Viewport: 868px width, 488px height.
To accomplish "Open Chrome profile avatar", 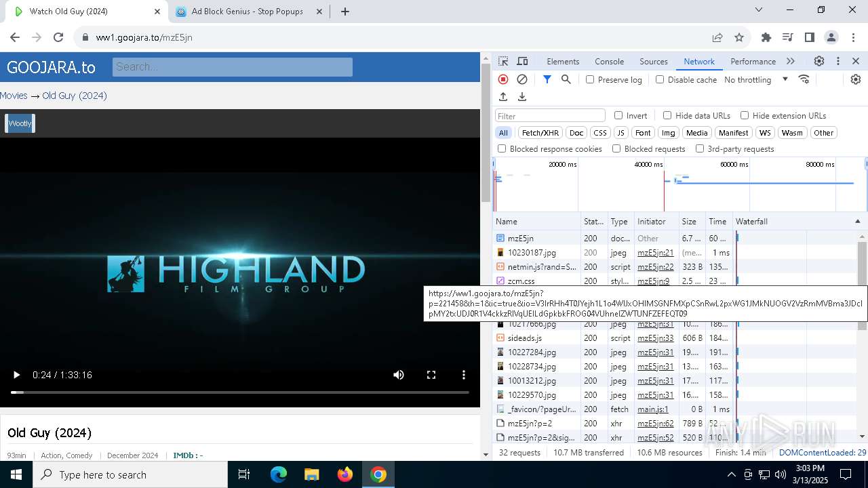I will [x=831, y=37].
